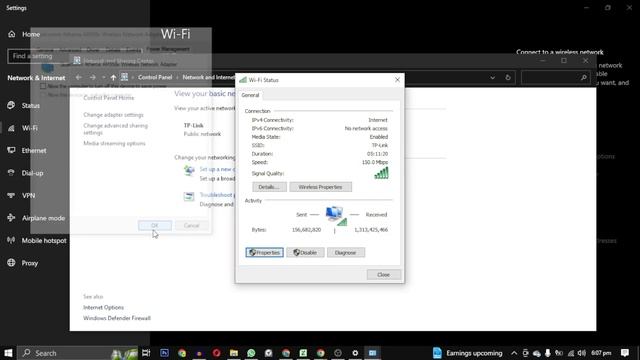
Task: Open Control Panel Home link
Action: click(109, 98)
